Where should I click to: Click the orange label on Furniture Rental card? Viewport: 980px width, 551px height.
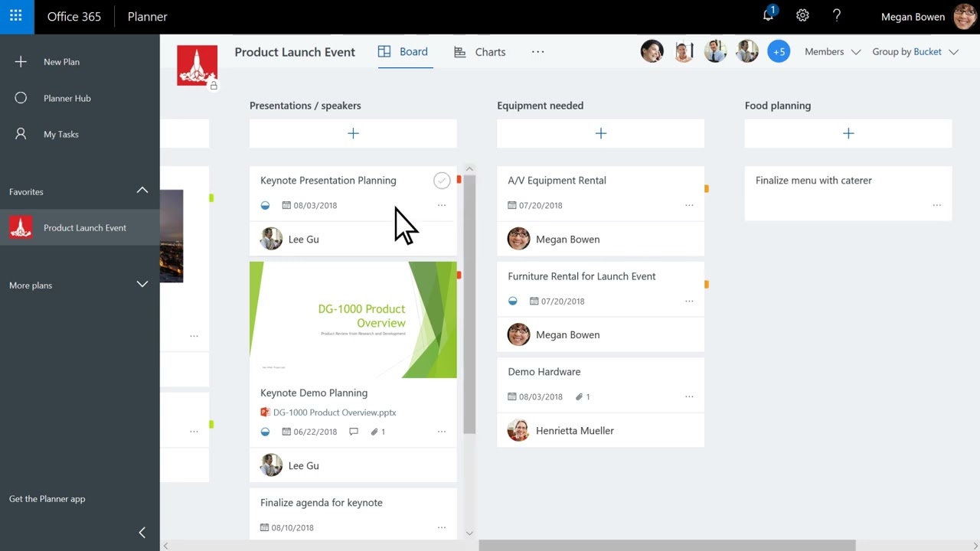[x=707, y=284]
